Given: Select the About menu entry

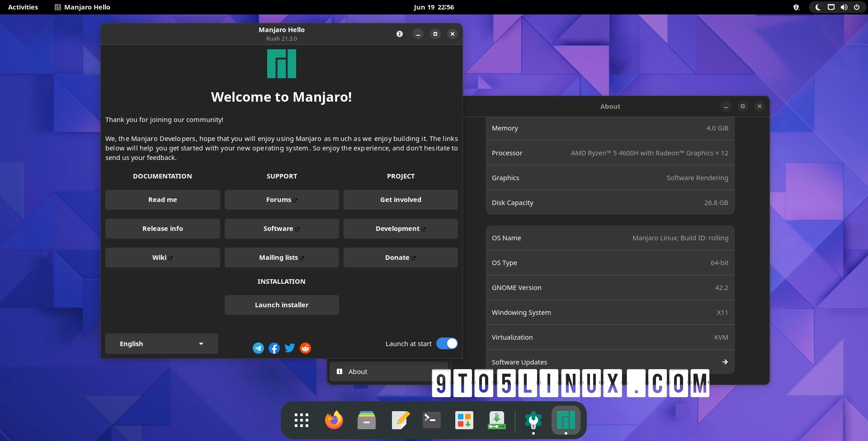Looking at the screenshot, I should (357, 371).
